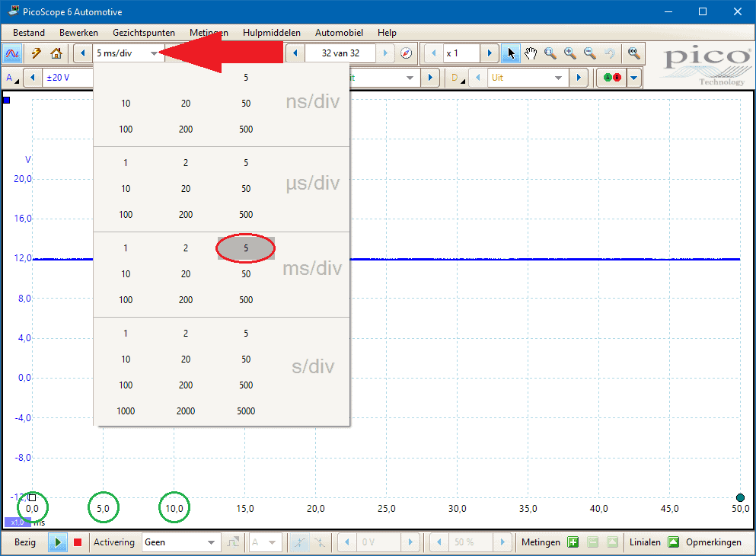This screenshot has width=756, height=556.
Task: Click the delete measurement minus icon
Action: [593, 542]
